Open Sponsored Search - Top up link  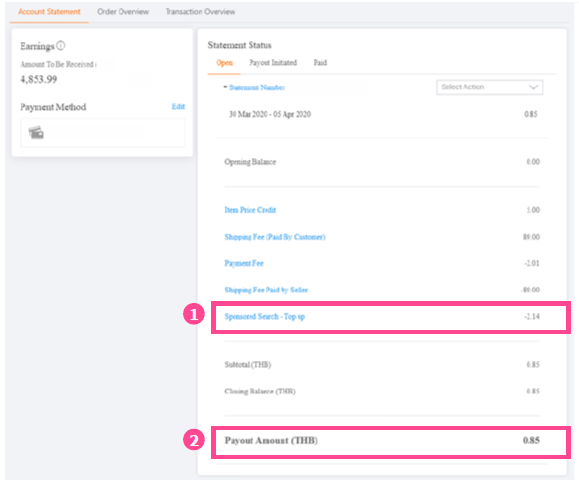tap(265, 316)
